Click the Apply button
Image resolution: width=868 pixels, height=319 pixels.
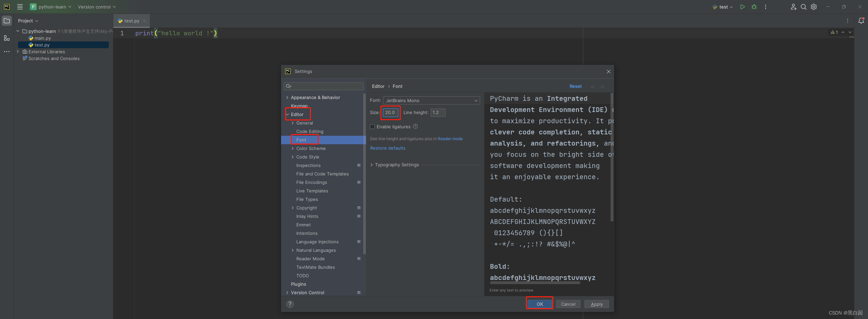(597, 304)
